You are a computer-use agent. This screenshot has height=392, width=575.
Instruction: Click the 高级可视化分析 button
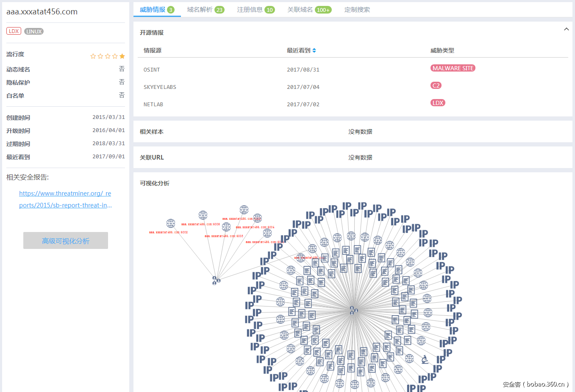pos(66,240)
